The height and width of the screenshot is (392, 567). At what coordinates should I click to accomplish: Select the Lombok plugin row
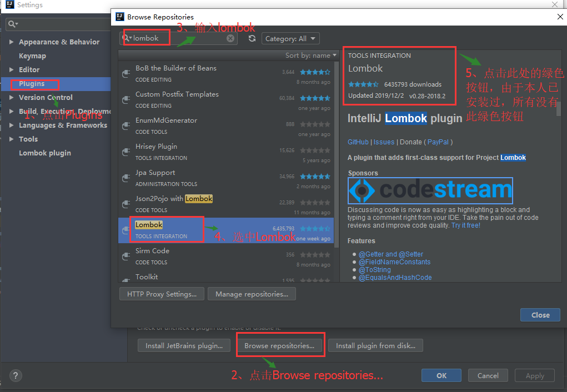[x=226, y=230]
